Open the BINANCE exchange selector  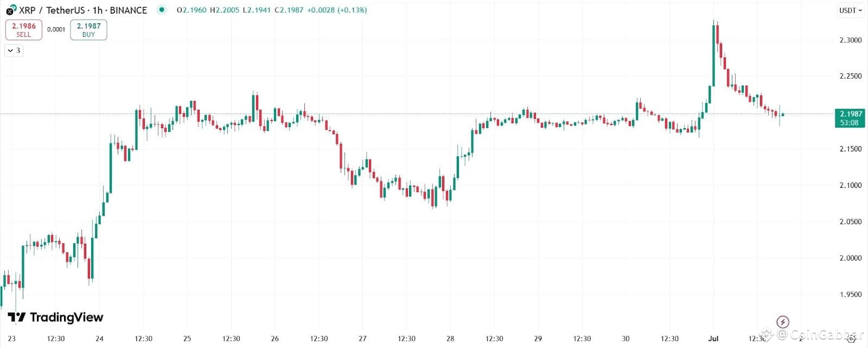pos(129,10)
